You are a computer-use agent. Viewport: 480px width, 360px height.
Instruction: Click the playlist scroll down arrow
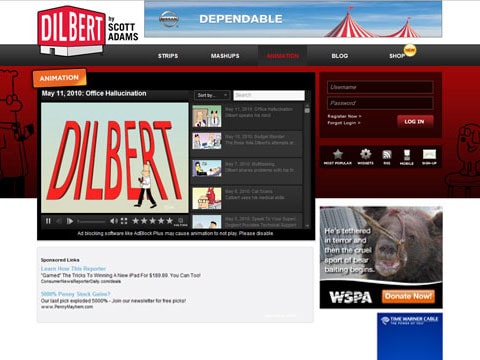coord(307,226)
